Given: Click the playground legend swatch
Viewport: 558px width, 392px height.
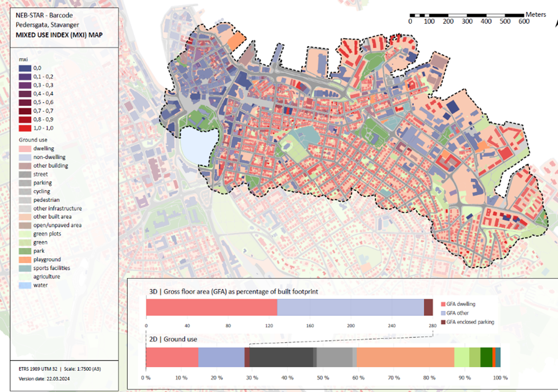Looking at the screenshot, I should (25, 260).
